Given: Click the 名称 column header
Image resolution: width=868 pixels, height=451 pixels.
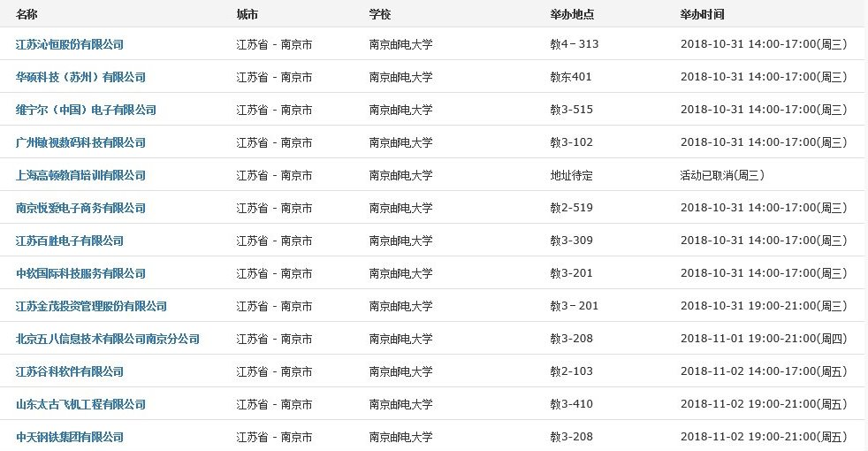Looking at the screenshot, I should (x=27, y=15).
